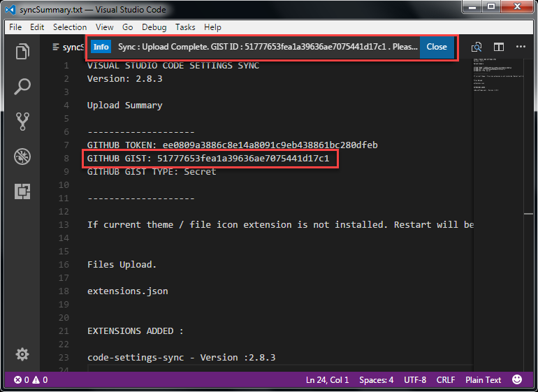Viewport: 538px width, 392px height.
Task: Click the EXTENSIONS ADDED : line
Action: [x=135, y=331]
